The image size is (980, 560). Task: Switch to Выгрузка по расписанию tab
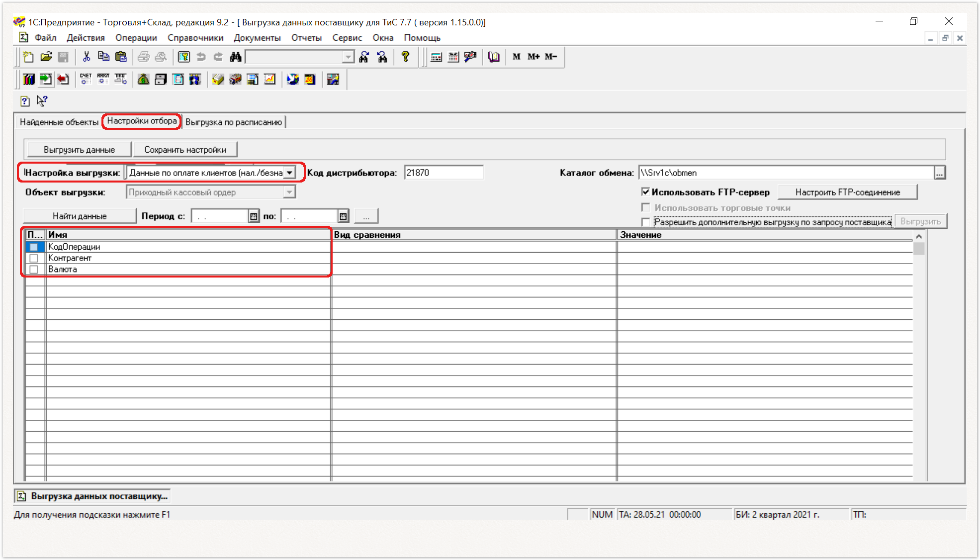pyautogui.click(x=234, y=122)
